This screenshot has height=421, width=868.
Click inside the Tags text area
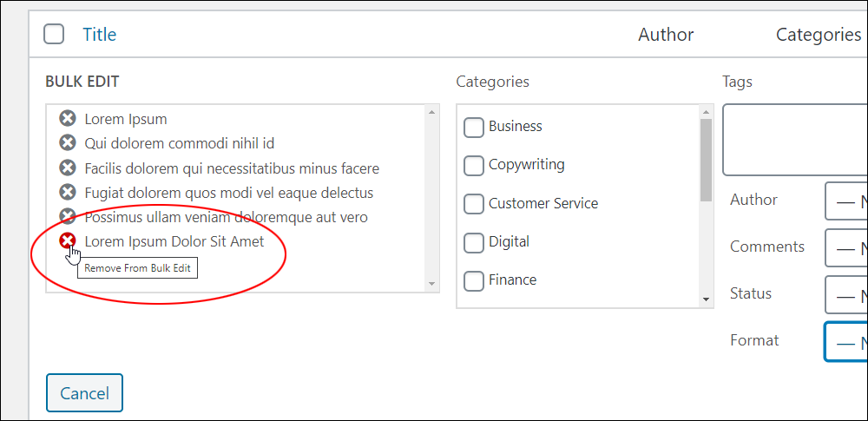pos(795,140)
